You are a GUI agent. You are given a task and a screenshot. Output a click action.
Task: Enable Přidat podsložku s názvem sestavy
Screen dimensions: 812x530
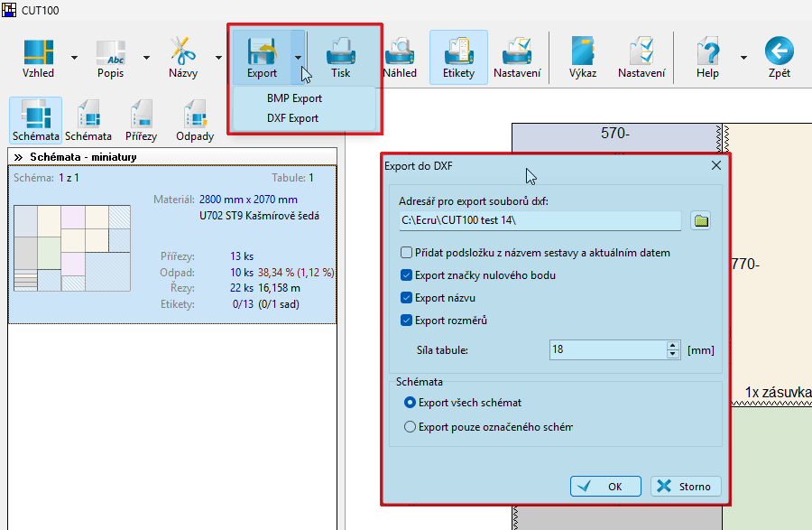point(407,252)
